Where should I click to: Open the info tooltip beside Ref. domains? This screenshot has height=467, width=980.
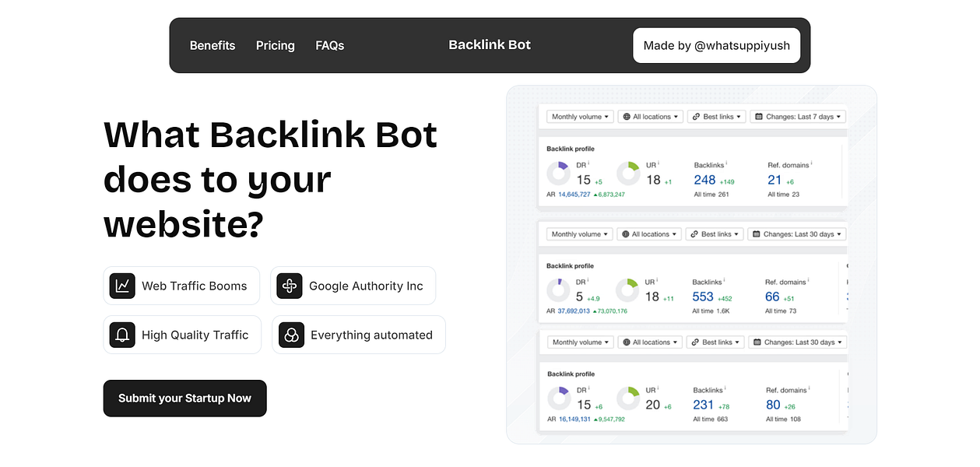812,163
